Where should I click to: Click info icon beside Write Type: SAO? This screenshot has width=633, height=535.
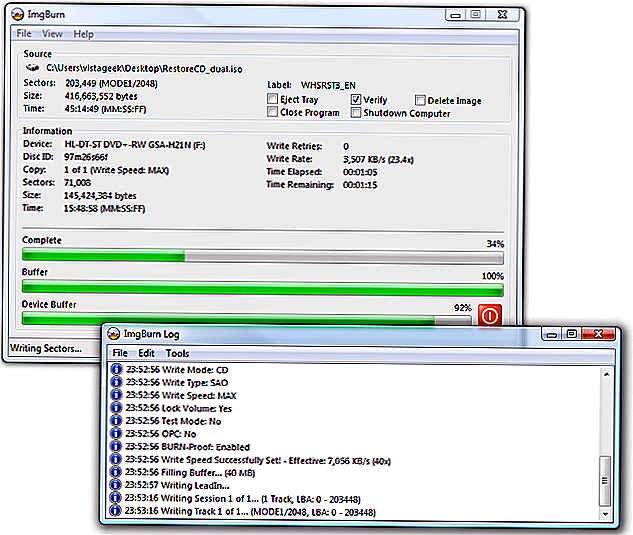pos(116,382)
